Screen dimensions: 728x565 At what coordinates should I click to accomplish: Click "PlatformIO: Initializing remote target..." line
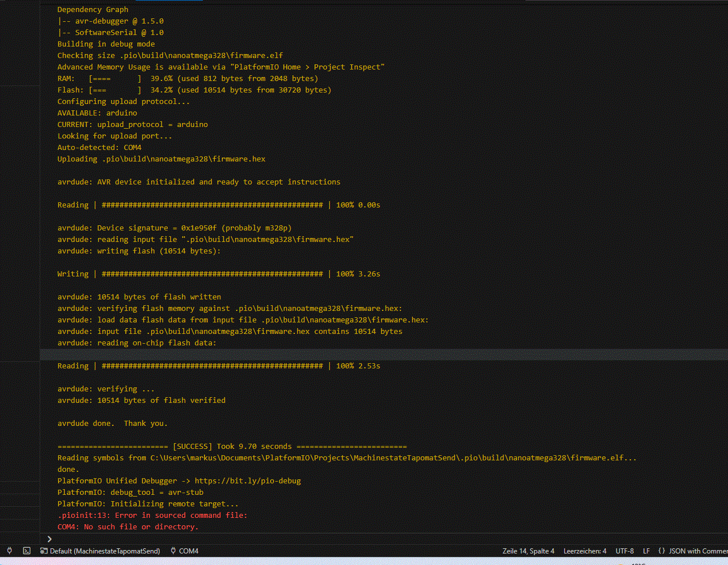[148, 503]
